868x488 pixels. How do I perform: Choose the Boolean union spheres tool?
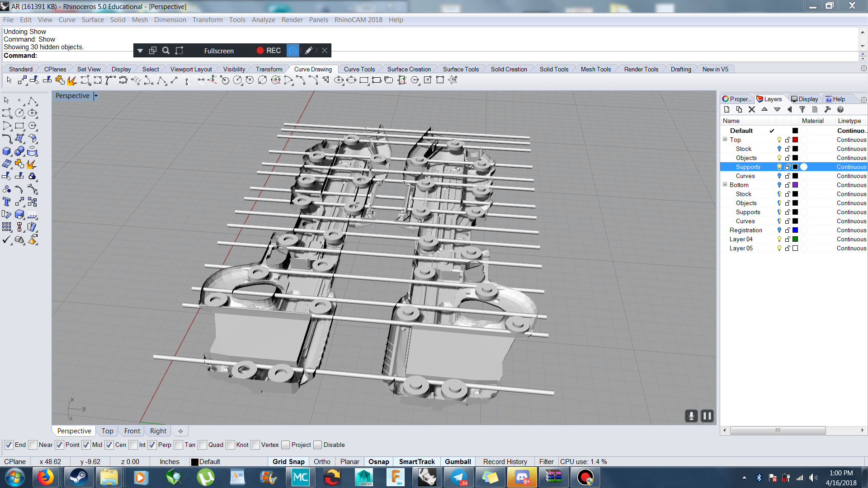19,151
